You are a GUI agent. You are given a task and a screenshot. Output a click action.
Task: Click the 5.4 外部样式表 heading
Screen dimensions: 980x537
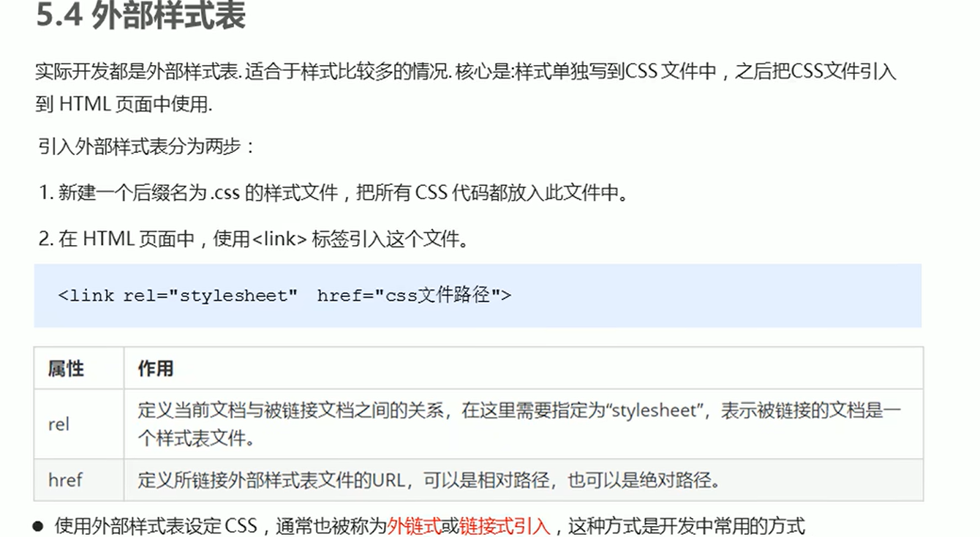click(140, 17)
